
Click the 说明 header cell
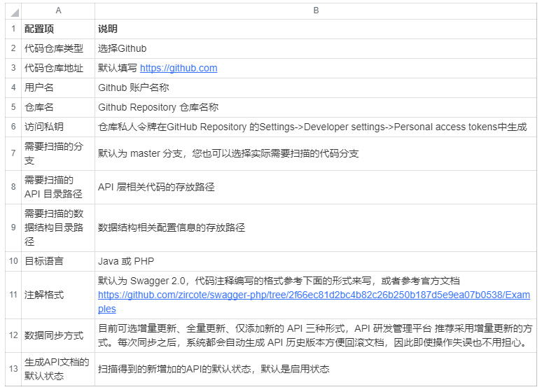316,29
